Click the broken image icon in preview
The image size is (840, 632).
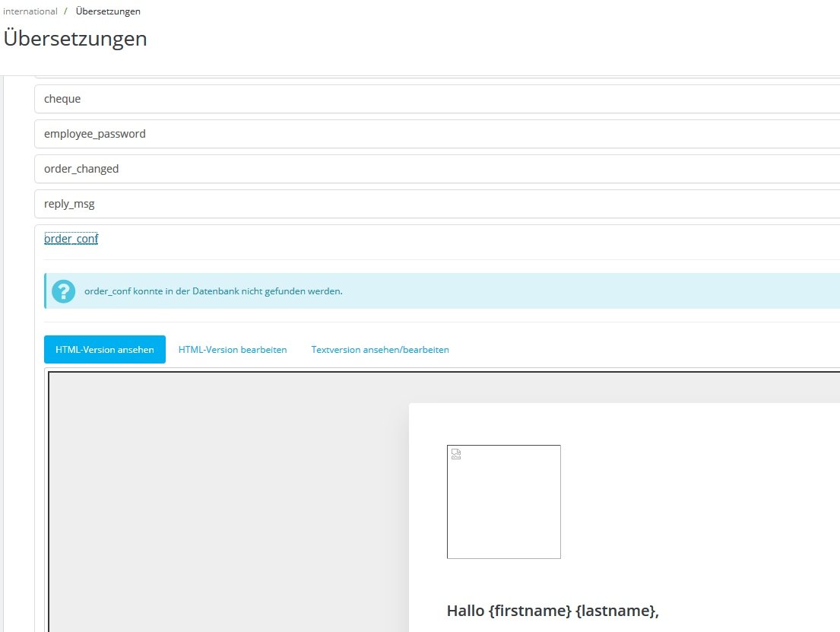[456, 454]
